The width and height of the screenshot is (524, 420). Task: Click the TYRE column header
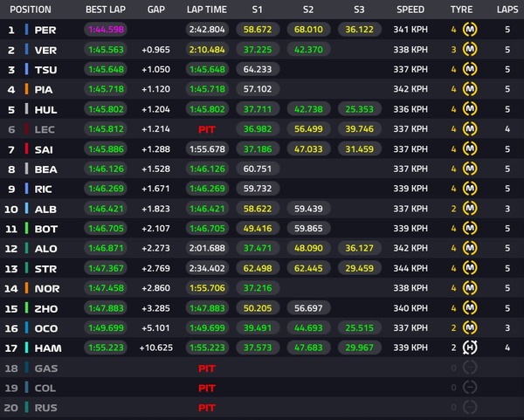point(460,10)
